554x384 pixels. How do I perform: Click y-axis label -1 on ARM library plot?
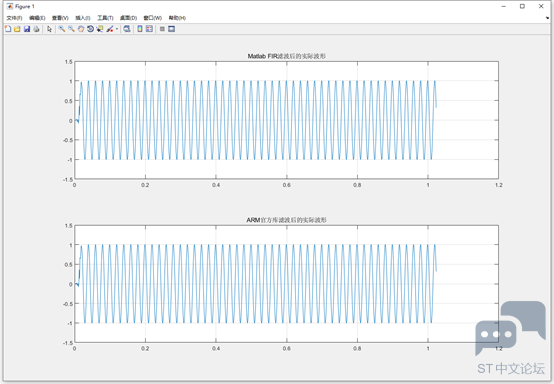point(69,323)
